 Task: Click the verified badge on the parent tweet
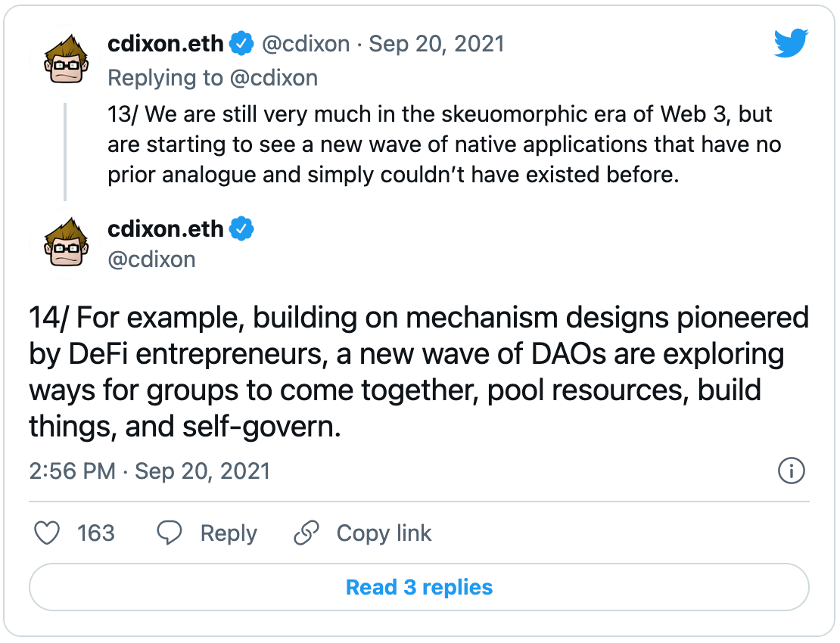coord(241,43)
